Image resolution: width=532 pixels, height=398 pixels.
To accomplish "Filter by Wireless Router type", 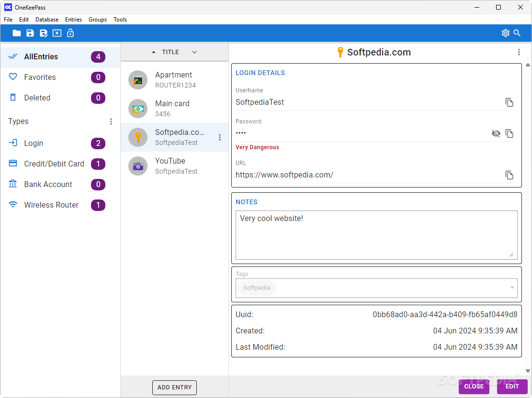I will (x=60, y=205).
